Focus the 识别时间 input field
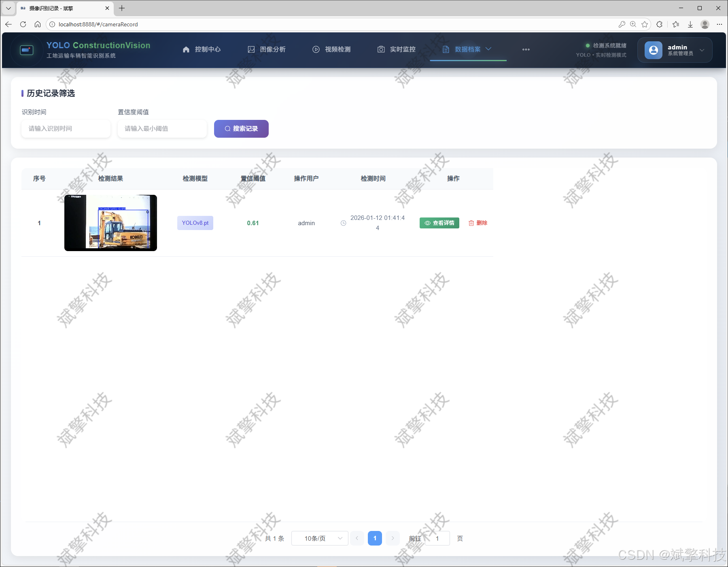Screen dimensions: 728x567 (x=66, y=129)
